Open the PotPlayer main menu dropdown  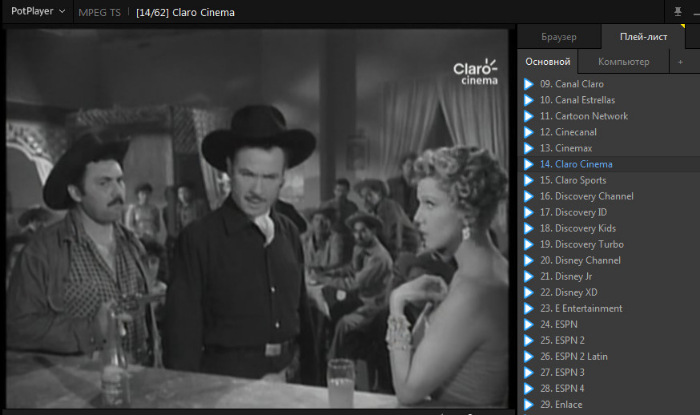click(x=38, y=11)
